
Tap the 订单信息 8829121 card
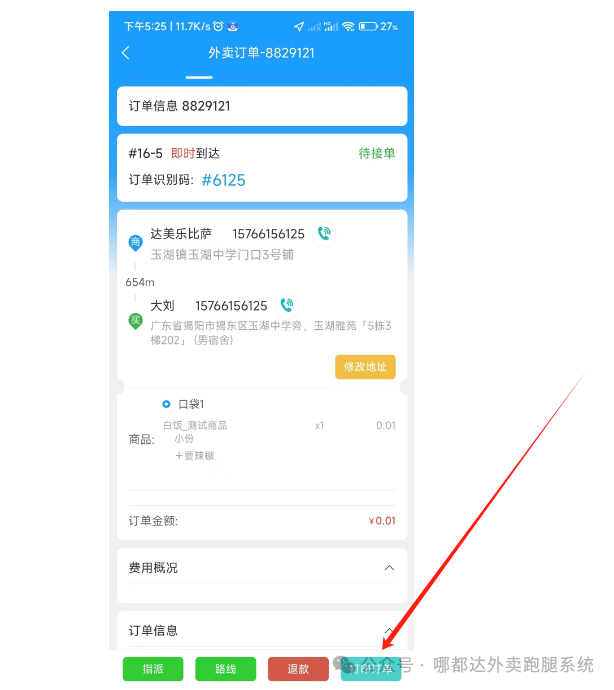[x=262, y=106]
